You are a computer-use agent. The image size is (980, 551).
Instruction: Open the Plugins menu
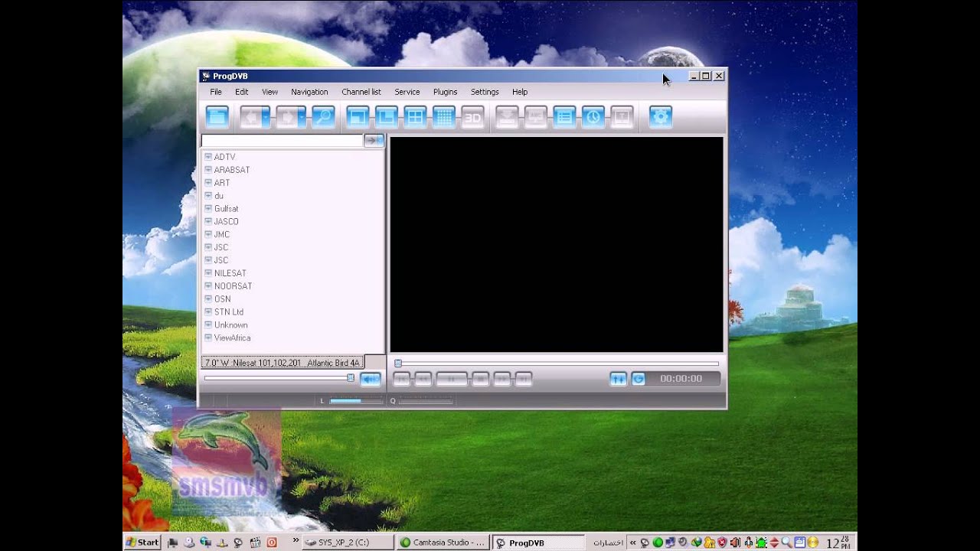pos(446,92)
